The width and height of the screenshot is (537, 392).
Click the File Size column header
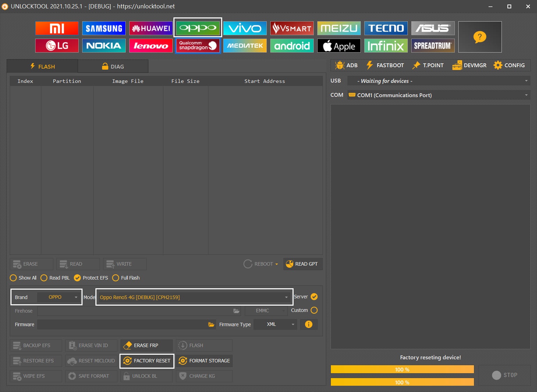(x=185, y=81)
